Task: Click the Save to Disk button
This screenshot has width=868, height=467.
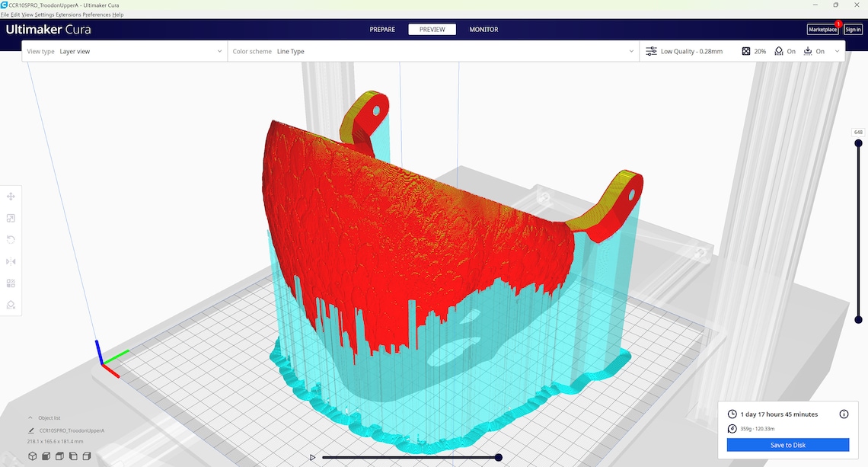Action: tap(788, 445)
